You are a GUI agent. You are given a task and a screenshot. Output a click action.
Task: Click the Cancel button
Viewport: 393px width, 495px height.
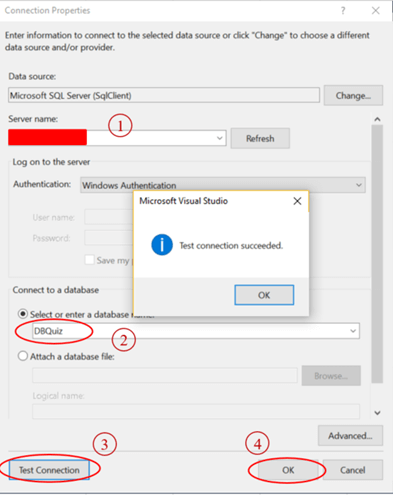[x=353, y=470]
